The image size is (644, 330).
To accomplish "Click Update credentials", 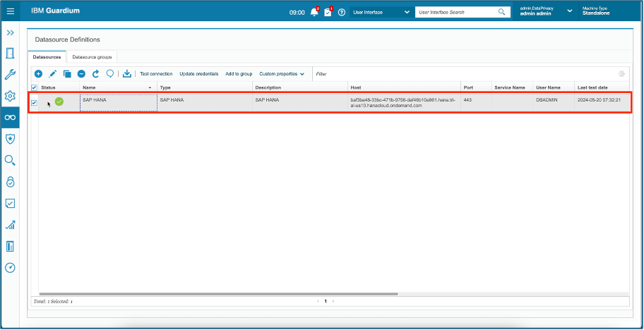I will coord(199,74).
